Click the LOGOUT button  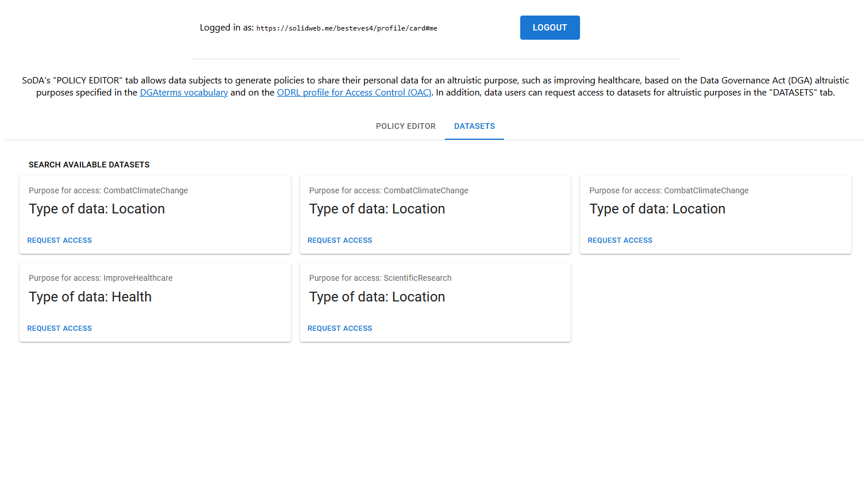(550, 28)
